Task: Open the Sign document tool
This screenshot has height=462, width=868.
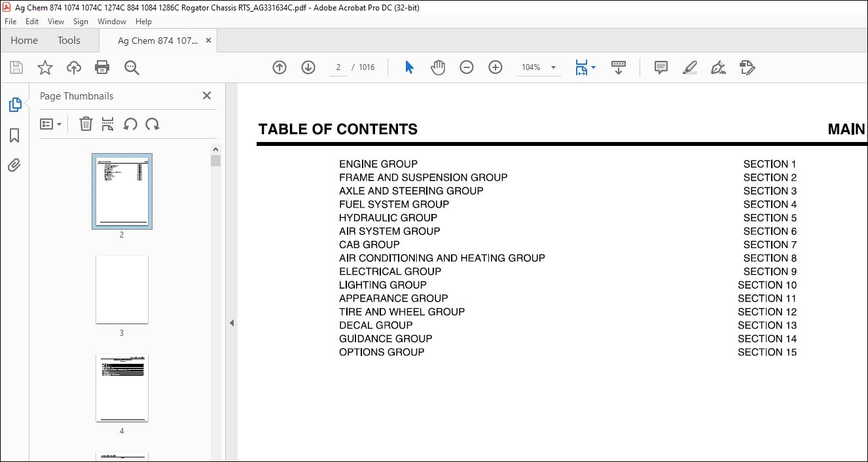Action: [x=718, y=67]
